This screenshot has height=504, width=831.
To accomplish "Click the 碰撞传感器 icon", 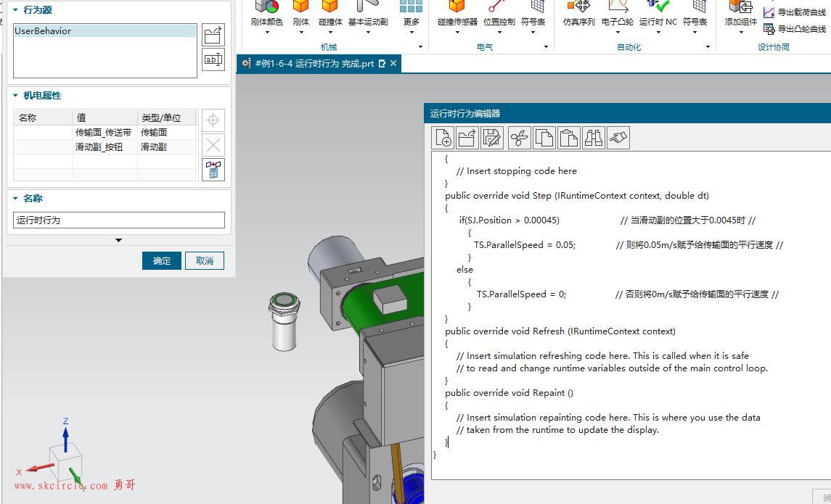I will [x=457, y=7].
